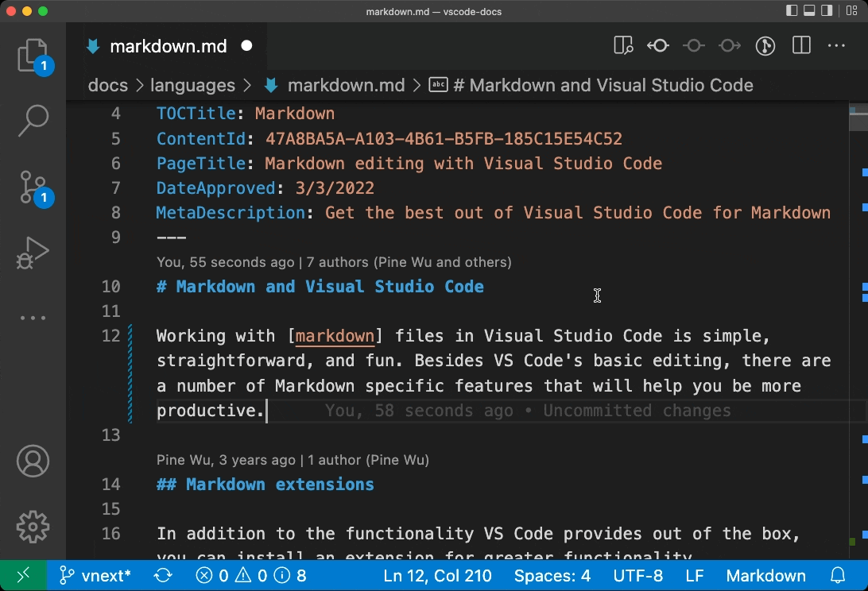Viewport: 868px width, 591px height.
Task: Click the modified-line gutter indicator beside line 12
Action: [130, 373]
